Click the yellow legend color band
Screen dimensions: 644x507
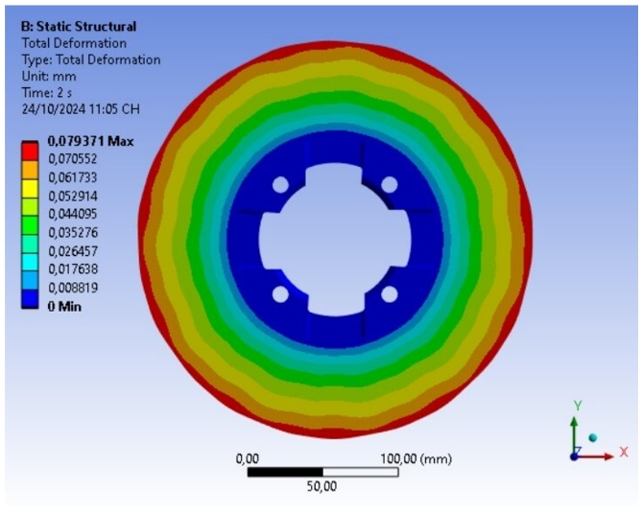(x=30, y=188)
